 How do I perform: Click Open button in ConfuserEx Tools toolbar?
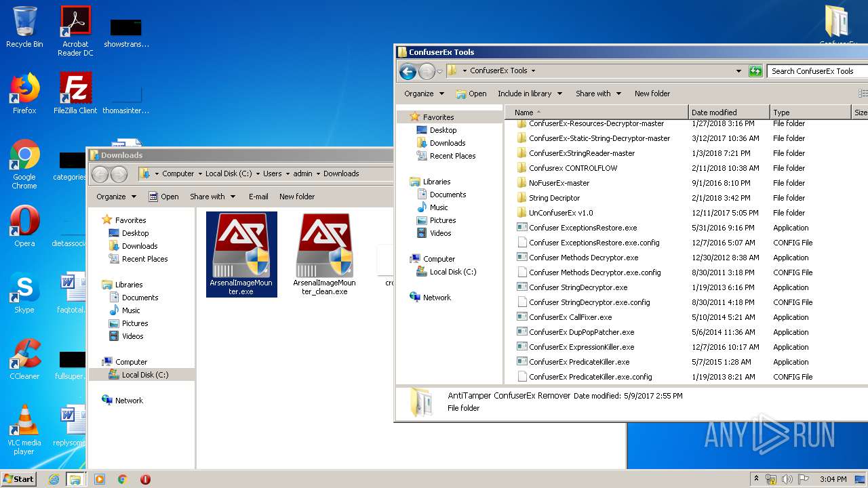pos(471,94)
